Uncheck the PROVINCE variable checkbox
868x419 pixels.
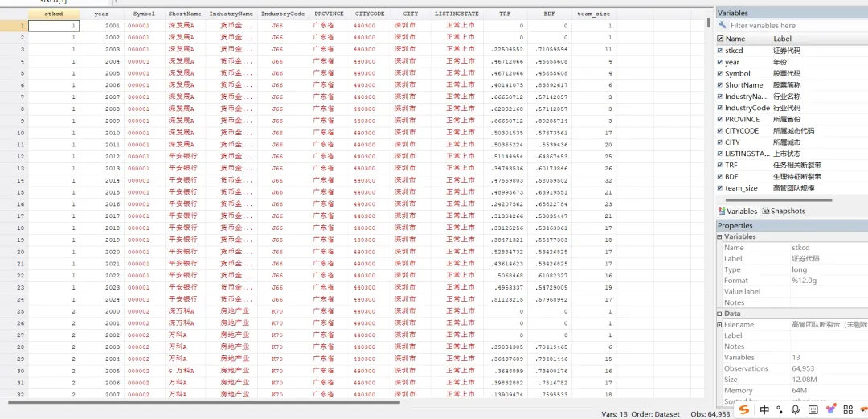click(720, 119)
